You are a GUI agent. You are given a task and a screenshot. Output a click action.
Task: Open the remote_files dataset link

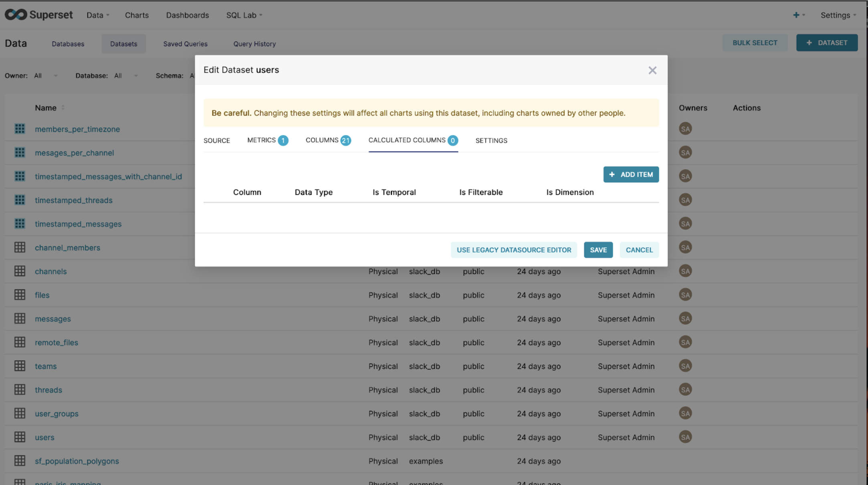point(57,343)
